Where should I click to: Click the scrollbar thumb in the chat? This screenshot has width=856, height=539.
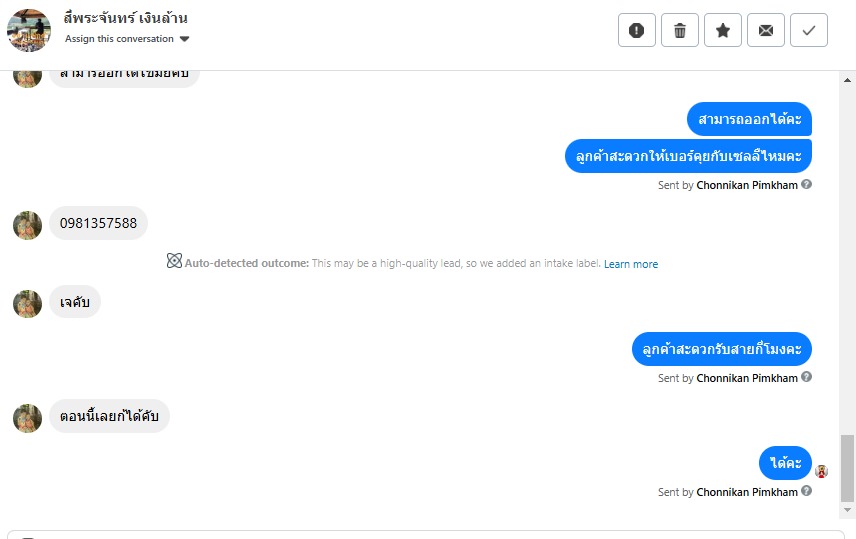[x=848, y=467]
